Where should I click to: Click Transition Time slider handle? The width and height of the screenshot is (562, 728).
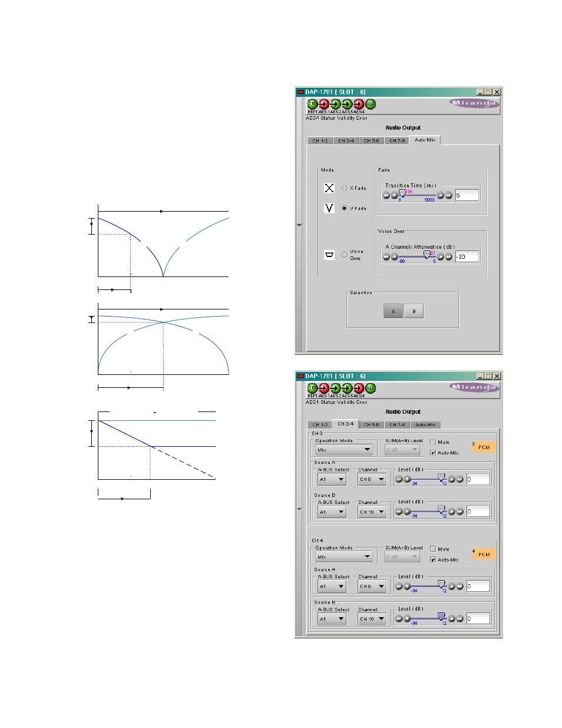tap(402, 193)
